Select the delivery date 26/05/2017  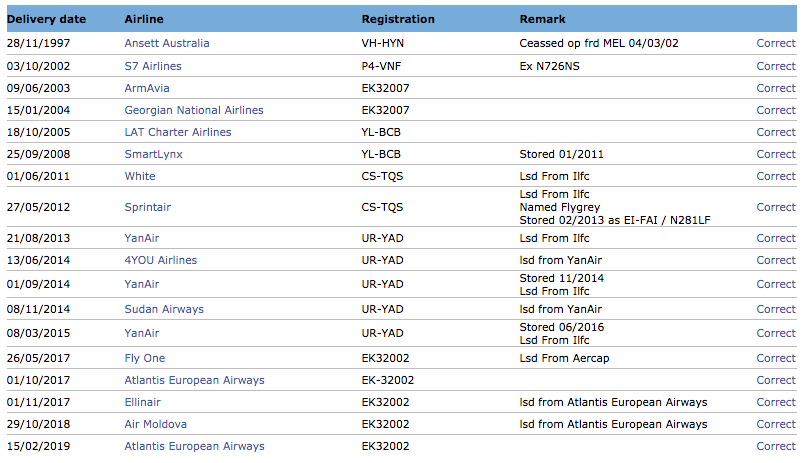point(38,359)
